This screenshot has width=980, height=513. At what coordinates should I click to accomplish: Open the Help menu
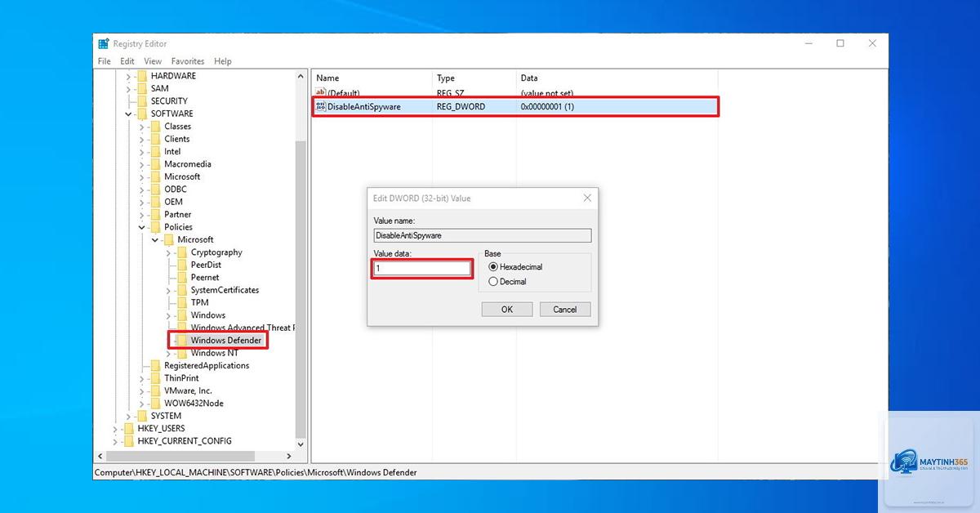tap(223, 61)
